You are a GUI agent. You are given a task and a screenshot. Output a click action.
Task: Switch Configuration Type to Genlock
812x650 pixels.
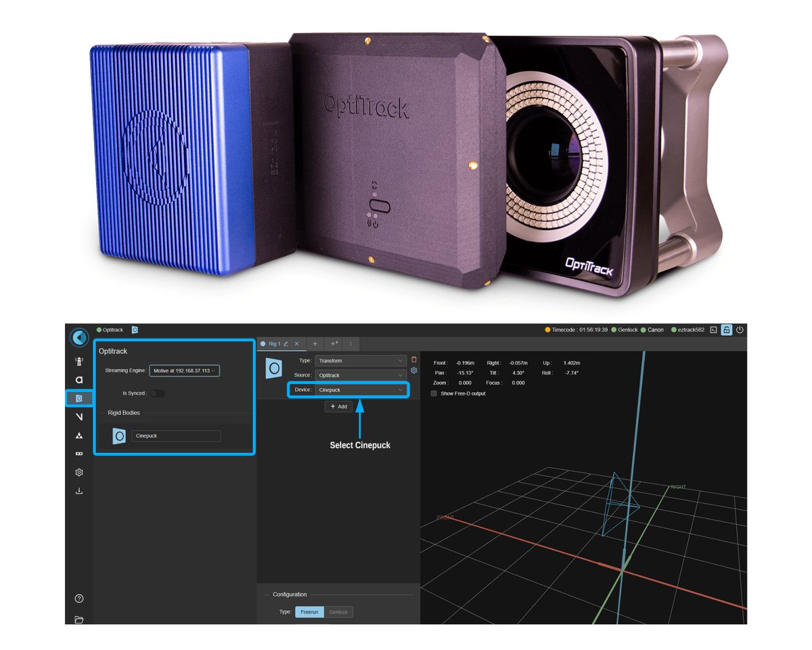point(338,611)
